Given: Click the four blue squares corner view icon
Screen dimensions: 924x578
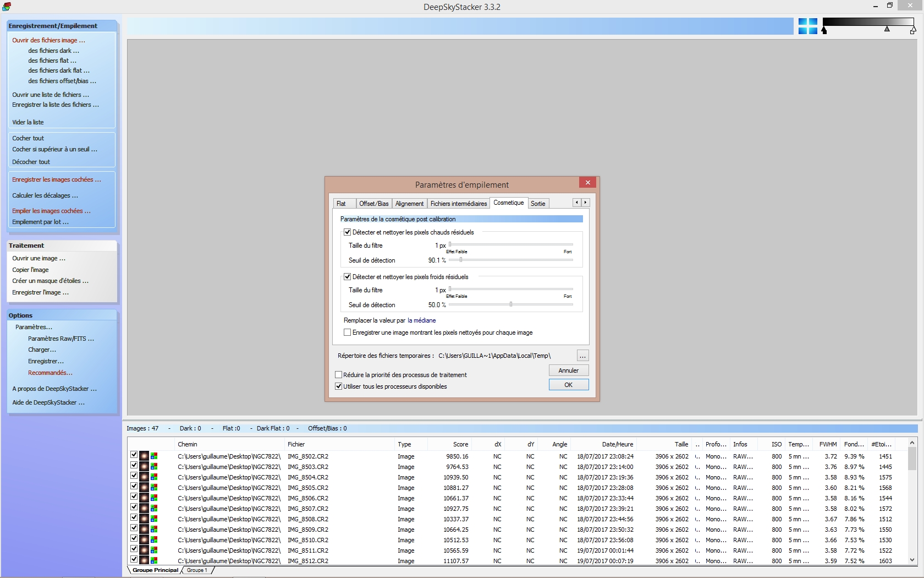Looking at the screenshot, I should (807, 26).
